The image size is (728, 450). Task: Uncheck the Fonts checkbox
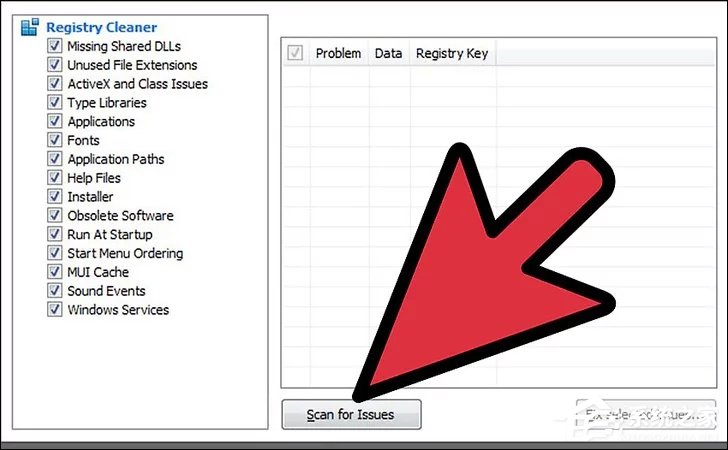coord(54,140)
